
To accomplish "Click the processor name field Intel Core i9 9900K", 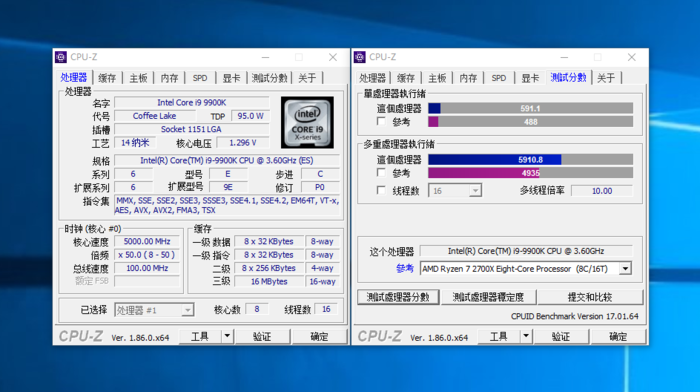I will (192, 102).
